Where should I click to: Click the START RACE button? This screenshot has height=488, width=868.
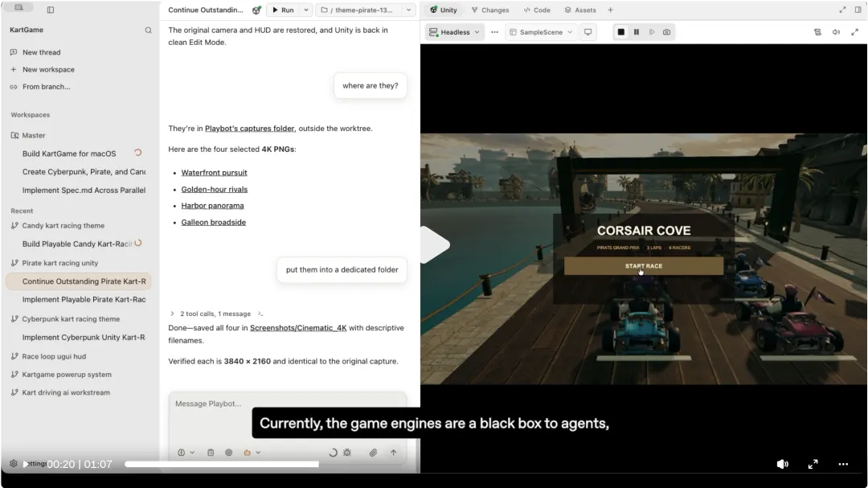(643, 266)
